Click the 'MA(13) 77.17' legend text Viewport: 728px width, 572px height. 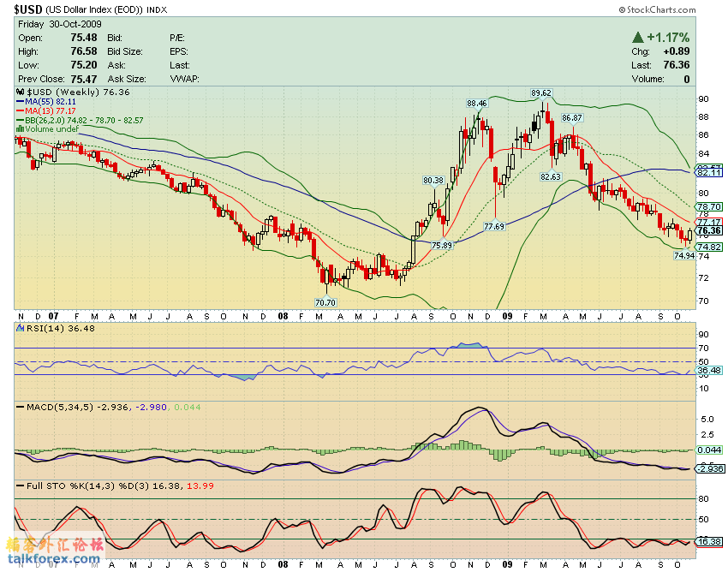point(51,111)
